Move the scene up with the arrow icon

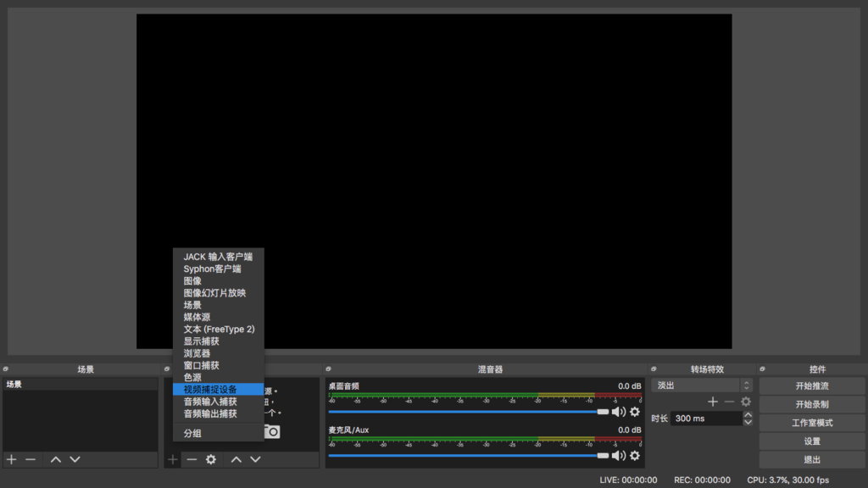(x=56, y=459)
